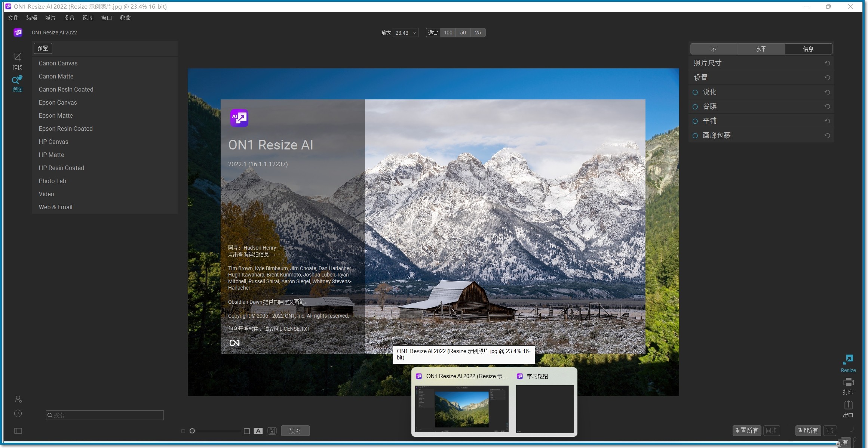Screen dimensions: 868x448
Task: Open the 文件 menu
Action: click(x=13, y=18)
